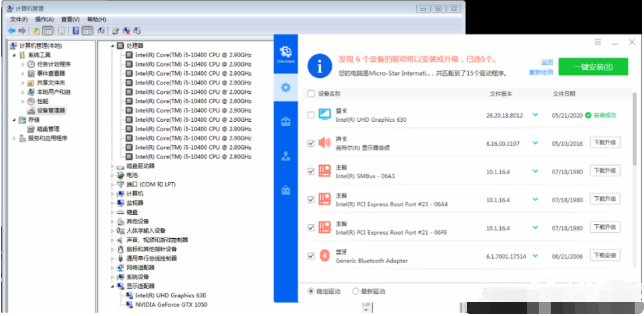Open the 文件(F) menu

pos(19,19)
